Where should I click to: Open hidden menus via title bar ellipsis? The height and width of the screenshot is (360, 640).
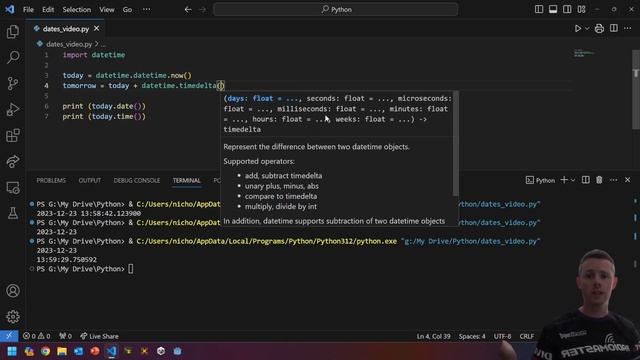(x=147, y=9)
